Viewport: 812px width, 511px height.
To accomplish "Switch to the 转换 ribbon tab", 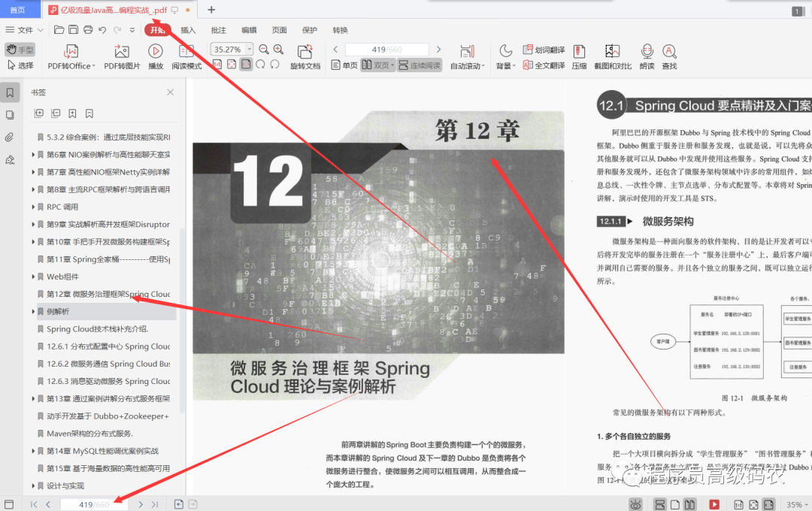I will pyautogui.click(x=341, y=30).
